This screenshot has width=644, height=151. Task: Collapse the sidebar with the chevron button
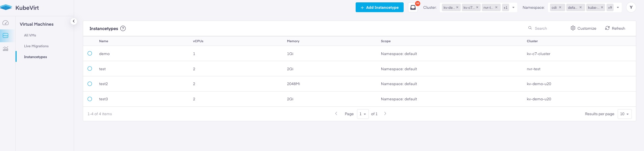[74, 21]
